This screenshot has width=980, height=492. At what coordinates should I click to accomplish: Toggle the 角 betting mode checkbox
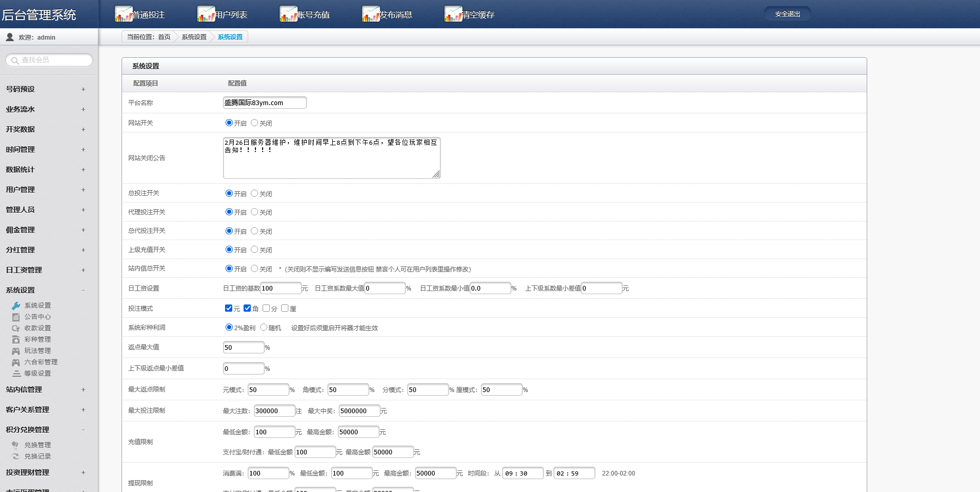coord(247,308)
